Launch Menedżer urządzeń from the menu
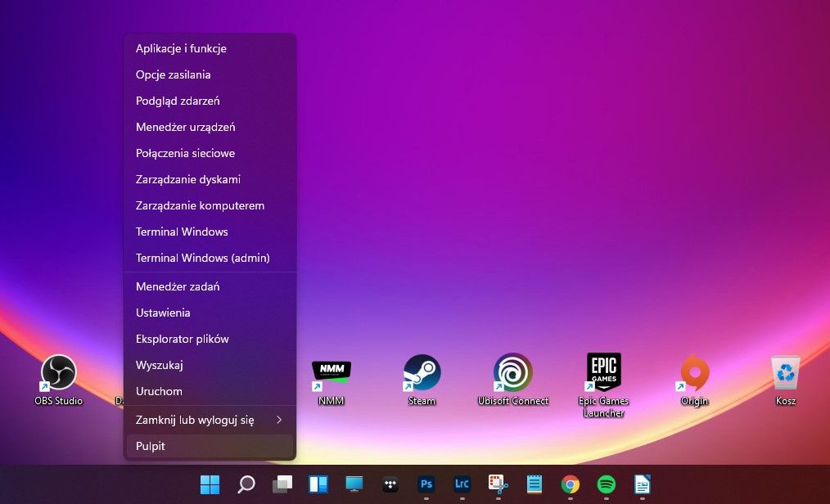The image size is (830, 504). 210,127
